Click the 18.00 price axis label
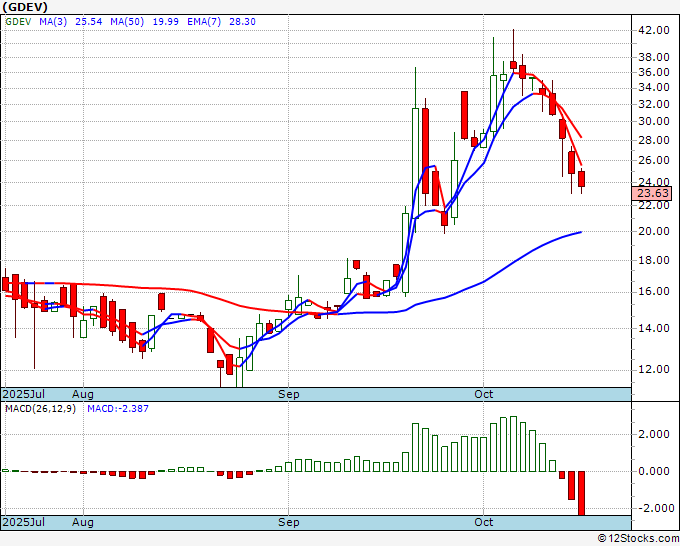Screen dimensions: 680x546 pos(653,260)
